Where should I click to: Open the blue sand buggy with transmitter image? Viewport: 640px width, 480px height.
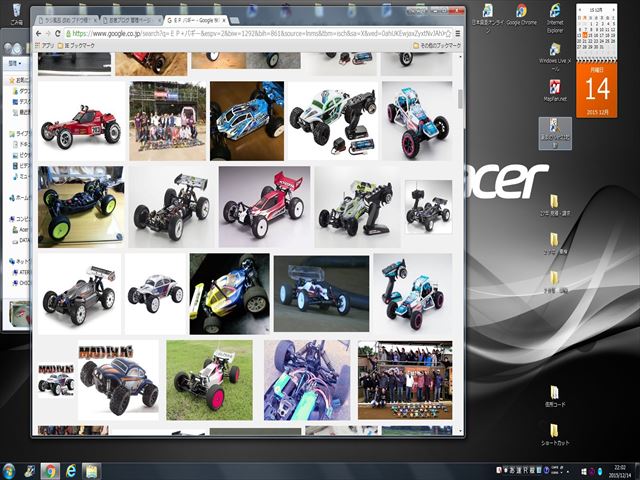point(413,294)
